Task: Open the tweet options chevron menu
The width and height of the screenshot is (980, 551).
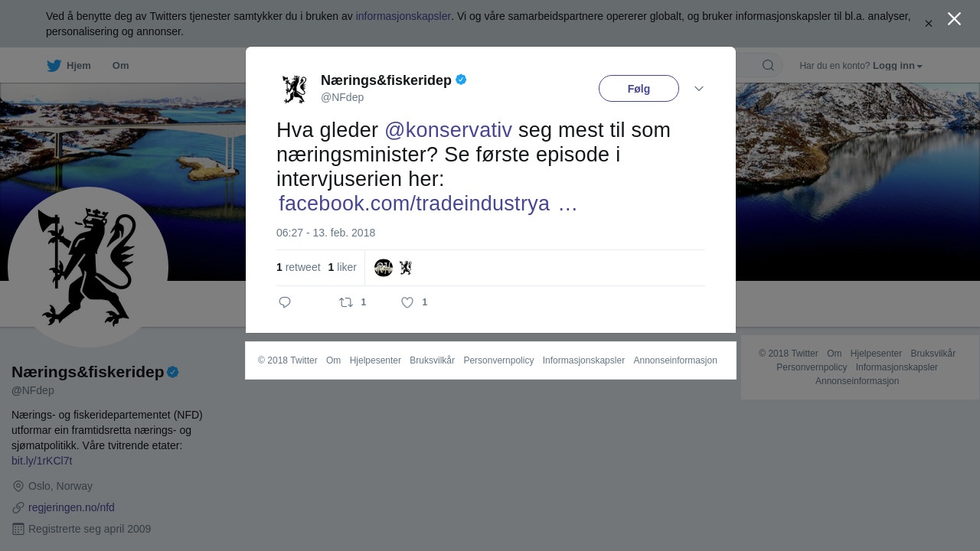Action: coord(699,89)
